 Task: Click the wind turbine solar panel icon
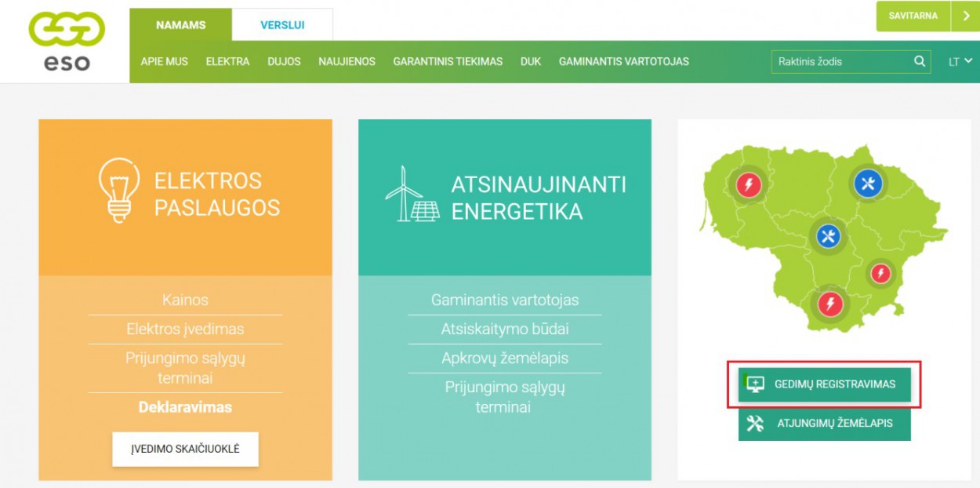(412, 195)
